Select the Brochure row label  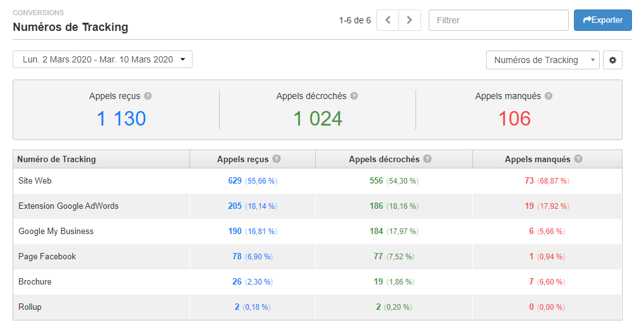[35, 281]
